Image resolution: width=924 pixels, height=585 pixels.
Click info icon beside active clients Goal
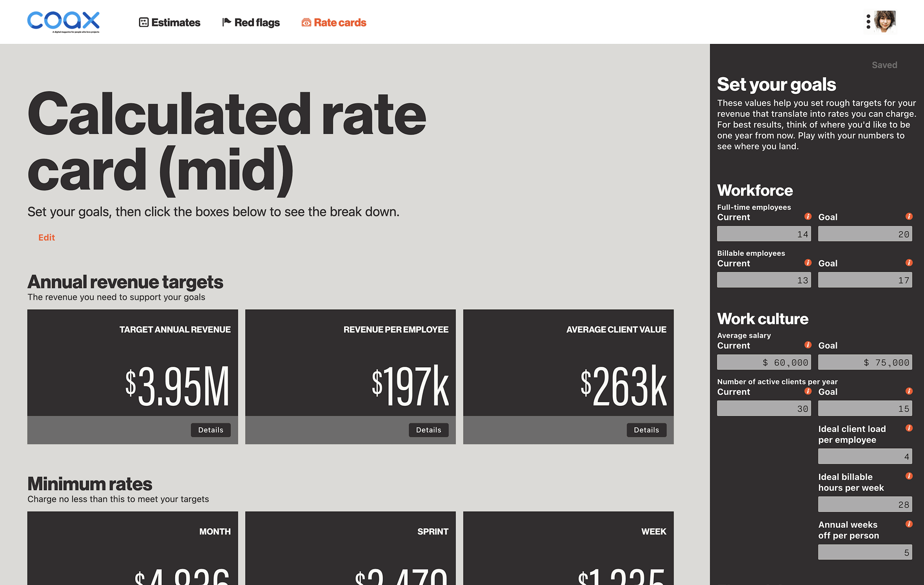pyautogui.click(x=909, y=391)
